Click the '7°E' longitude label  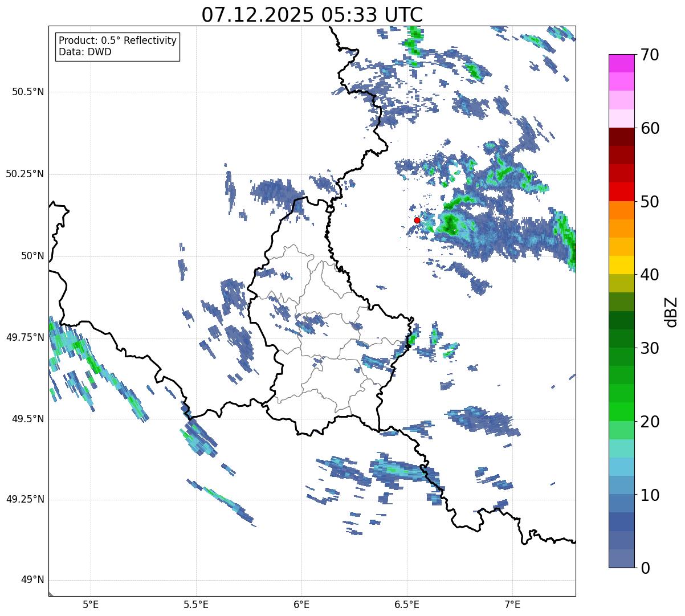[x=512, y=605]
